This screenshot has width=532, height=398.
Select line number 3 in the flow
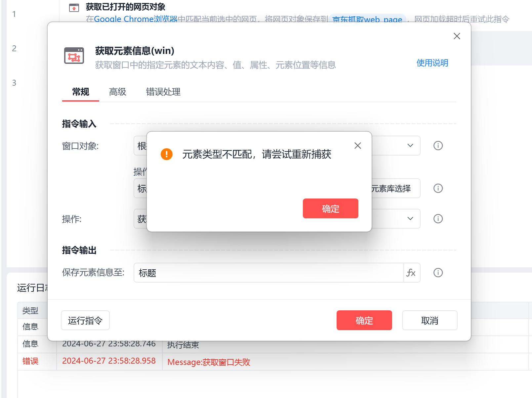(x=14, y=83)
